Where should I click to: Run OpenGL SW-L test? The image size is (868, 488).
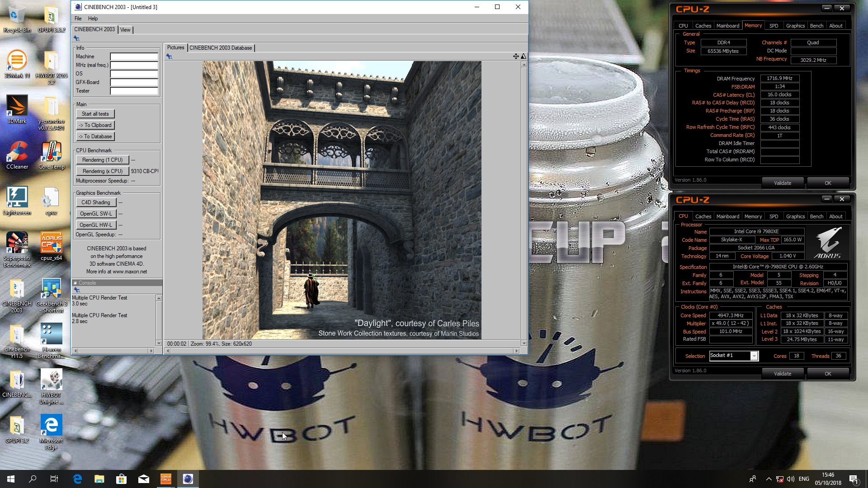click(x=96, y=214)
